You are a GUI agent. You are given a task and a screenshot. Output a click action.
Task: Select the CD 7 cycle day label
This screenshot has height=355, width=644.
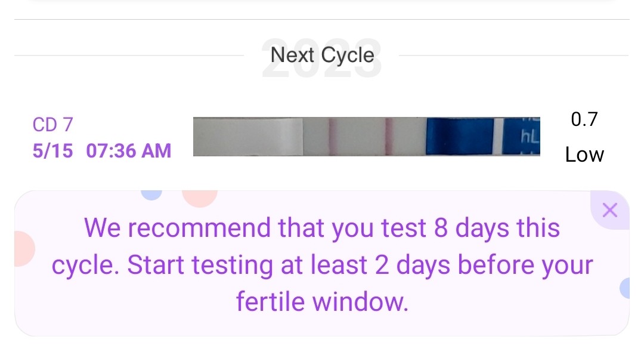click(52, 125)
